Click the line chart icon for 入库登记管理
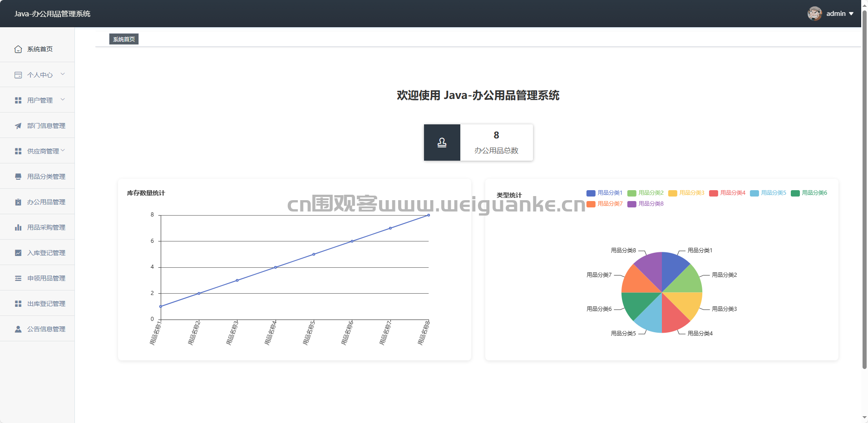The width and height of the screenshot is (868, 423). coord(18,253)
